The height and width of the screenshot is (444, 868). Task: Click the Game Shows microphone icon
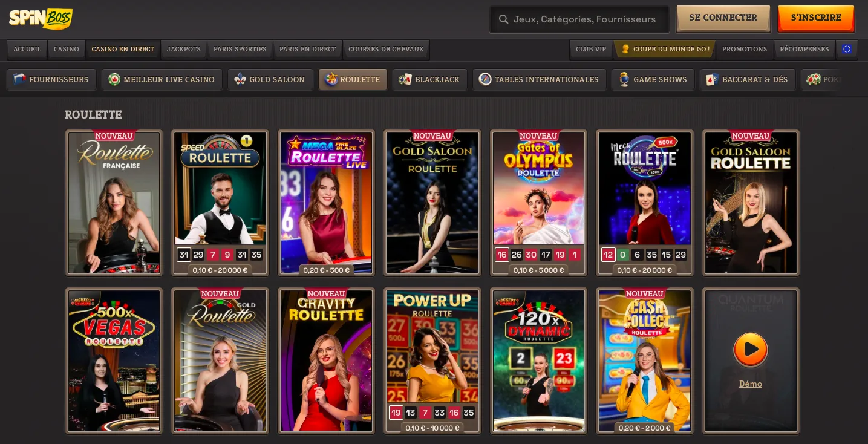[x=624, y=79]
